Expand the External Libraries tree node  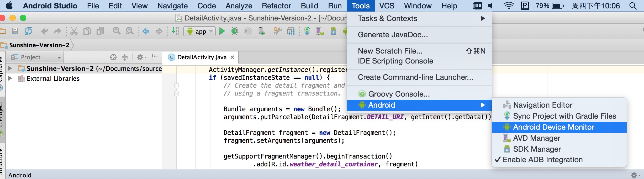(x=10, y=78)
